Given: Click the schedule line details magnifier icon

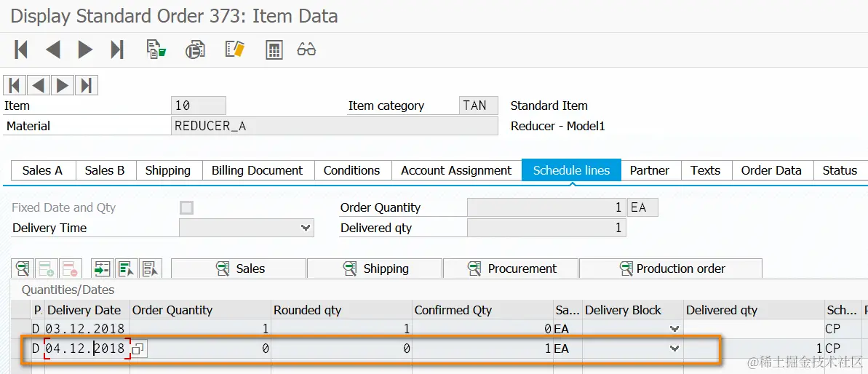Looking at the screenshot, I should tap(23, 268).
